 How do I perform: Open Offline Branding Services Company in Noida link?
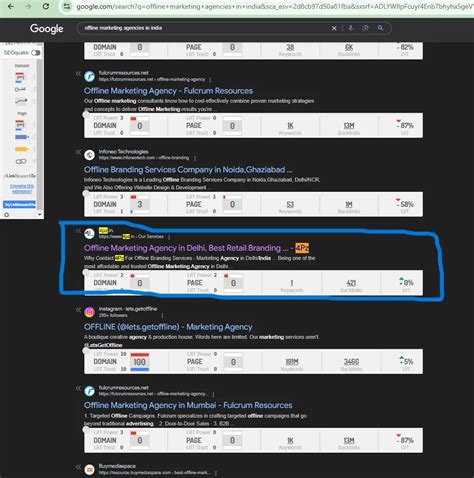(188, 170)
